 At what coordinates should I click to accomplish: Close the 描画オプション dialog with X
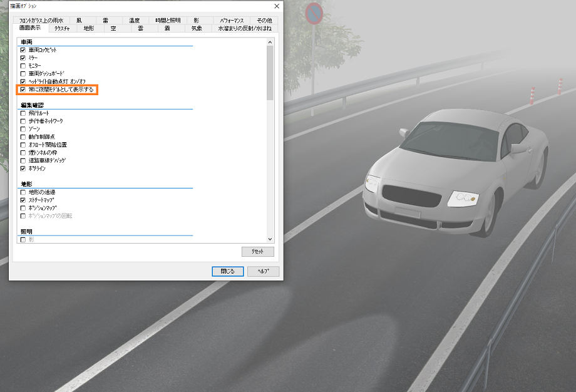277,6
